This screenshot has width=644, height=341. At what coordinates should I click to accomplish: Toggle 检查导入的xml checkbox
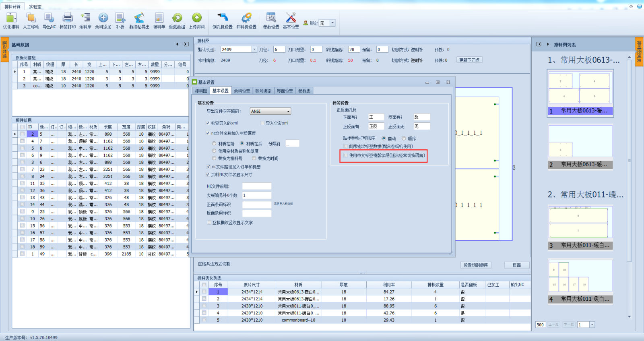pyautogui.click(x=208, y=123)
